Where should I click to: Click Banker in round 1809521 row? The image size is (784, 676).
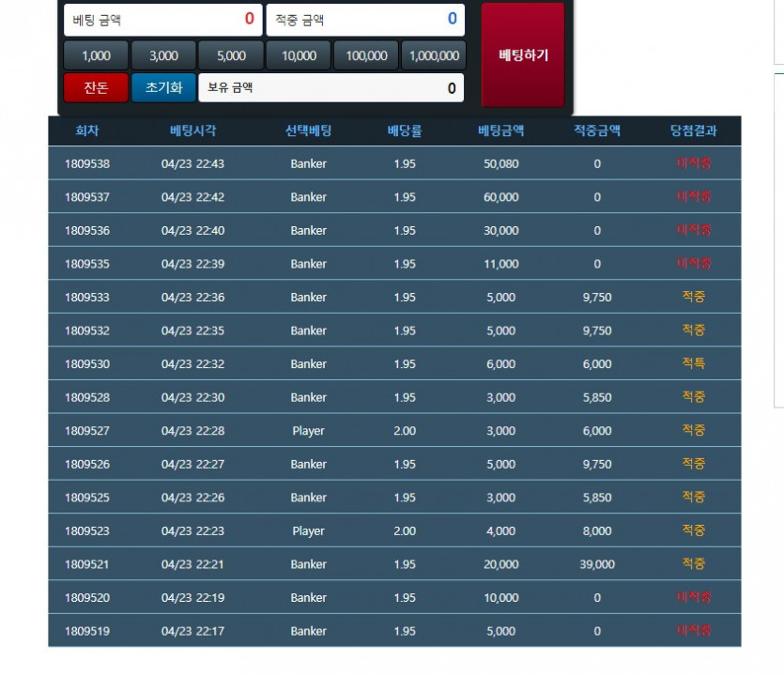pos(309,564)
